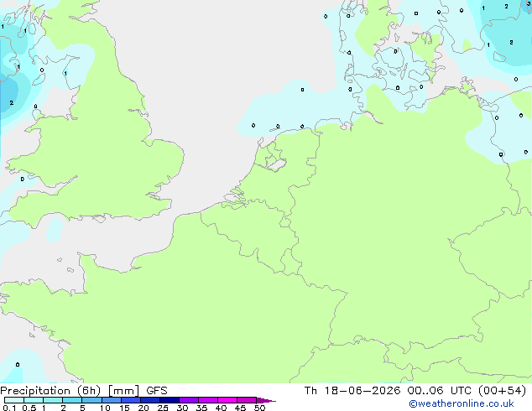Click the legend value '20'

(x=143, y=408)
